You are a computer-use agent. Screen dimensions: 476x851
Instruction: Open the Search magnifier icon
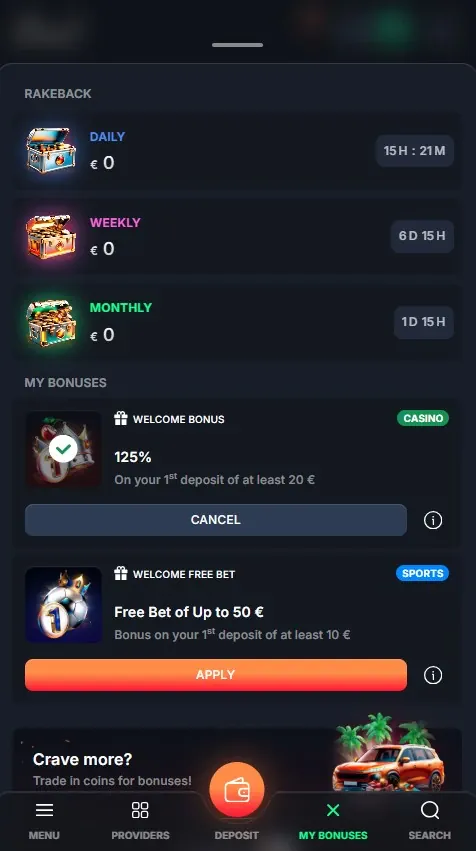tap(430, 810)
